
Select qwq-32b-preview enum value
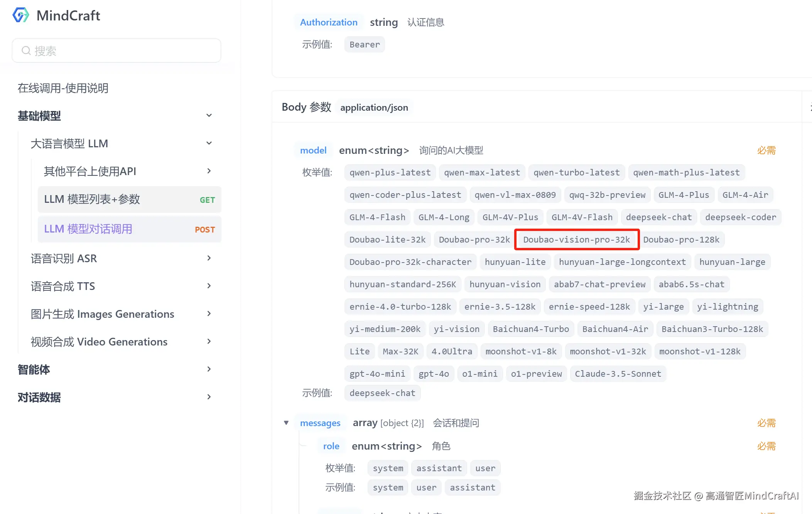pyautogui.click(x=607, y=195)
